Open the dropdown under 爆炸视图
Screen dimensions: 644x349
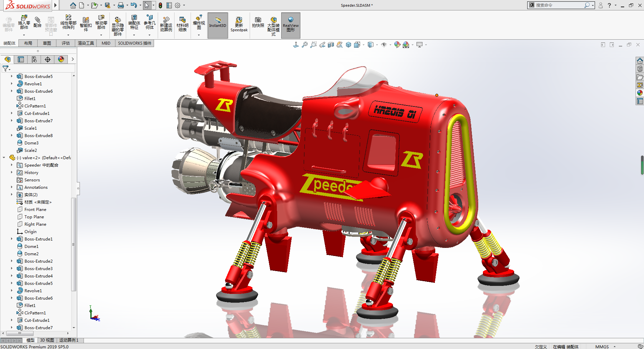pos(199,35)
